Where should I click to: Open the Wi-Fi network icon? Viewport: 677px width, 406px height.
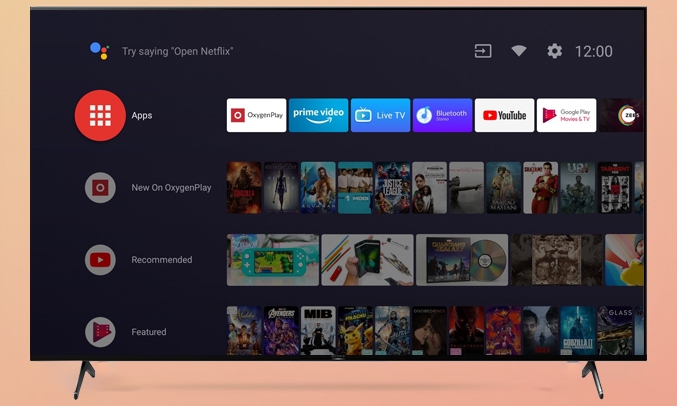[519, 51]
